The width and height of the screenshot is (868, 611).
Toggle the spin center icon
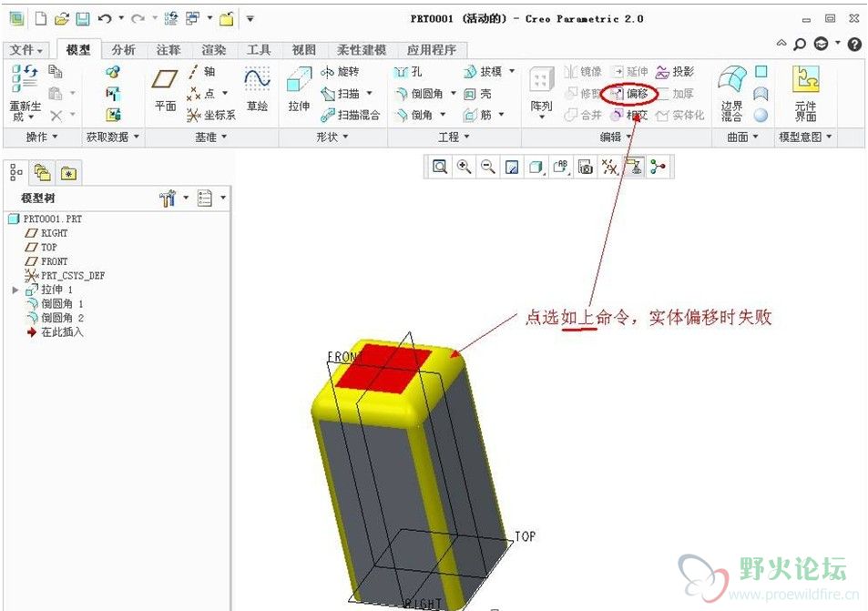658,167
